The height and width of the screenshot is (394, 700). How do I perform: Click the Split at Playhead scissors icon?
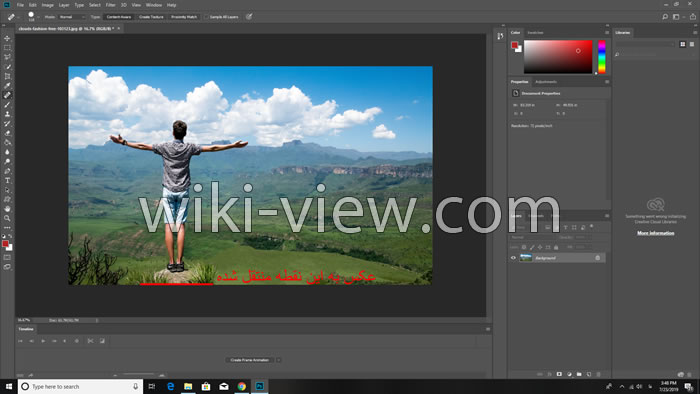[91, 341]
